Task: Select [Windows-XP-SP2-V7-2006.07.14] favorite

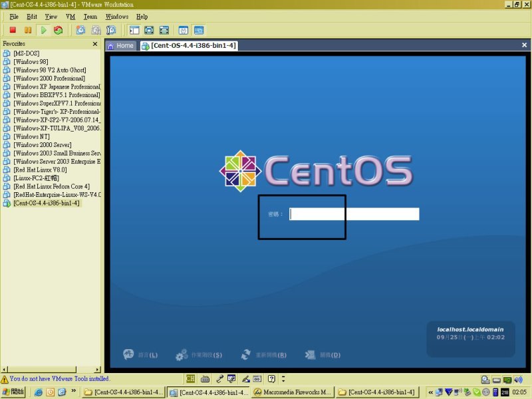Action: (x=57, y=120)
